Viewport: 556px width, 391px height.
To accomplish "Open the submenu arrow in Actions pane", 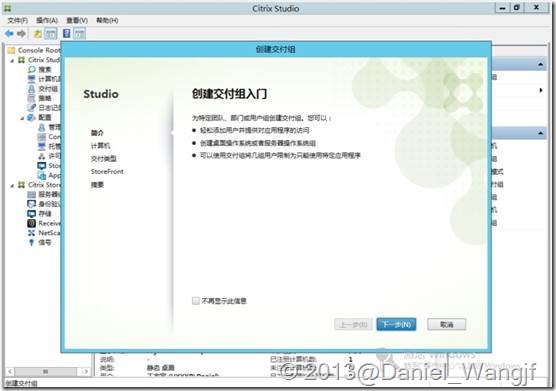I will click(x=541, y=90).
